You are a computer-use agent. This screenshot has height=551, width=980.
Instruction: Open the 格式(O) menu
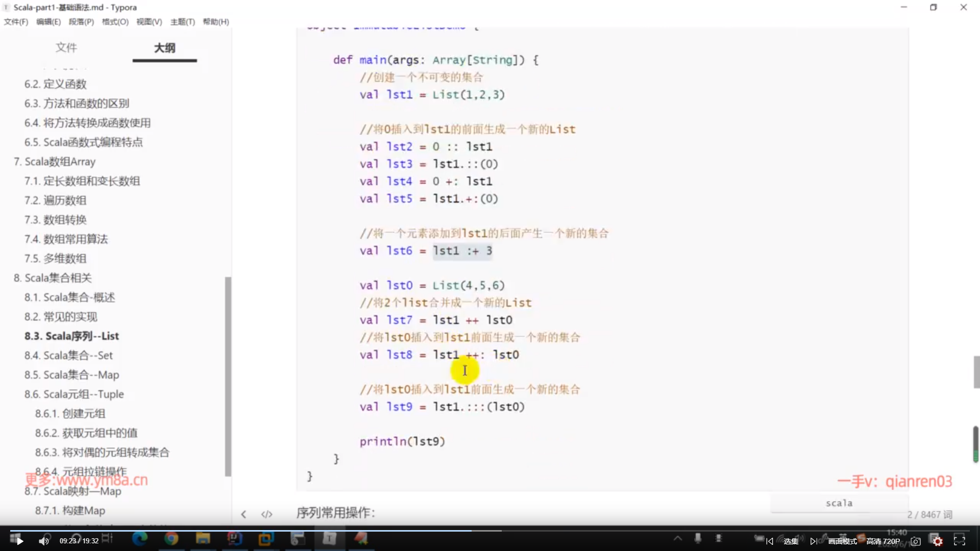click(115, 21)
